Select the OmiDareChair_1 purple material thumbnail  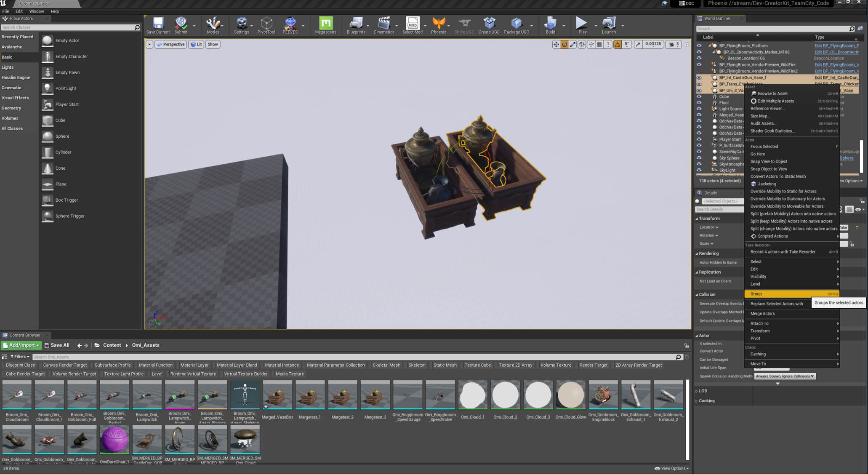point(114,440)
